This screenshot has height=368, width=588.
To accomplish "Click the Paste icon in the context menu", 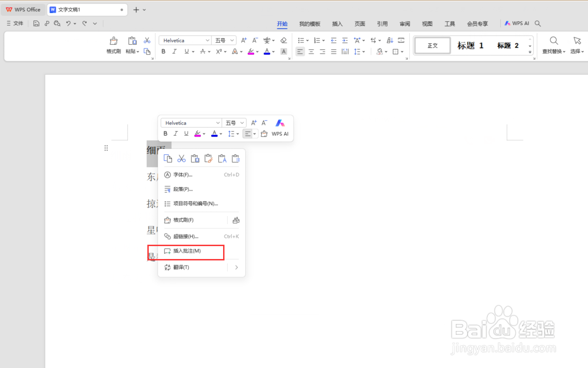I will click(195, 158).
